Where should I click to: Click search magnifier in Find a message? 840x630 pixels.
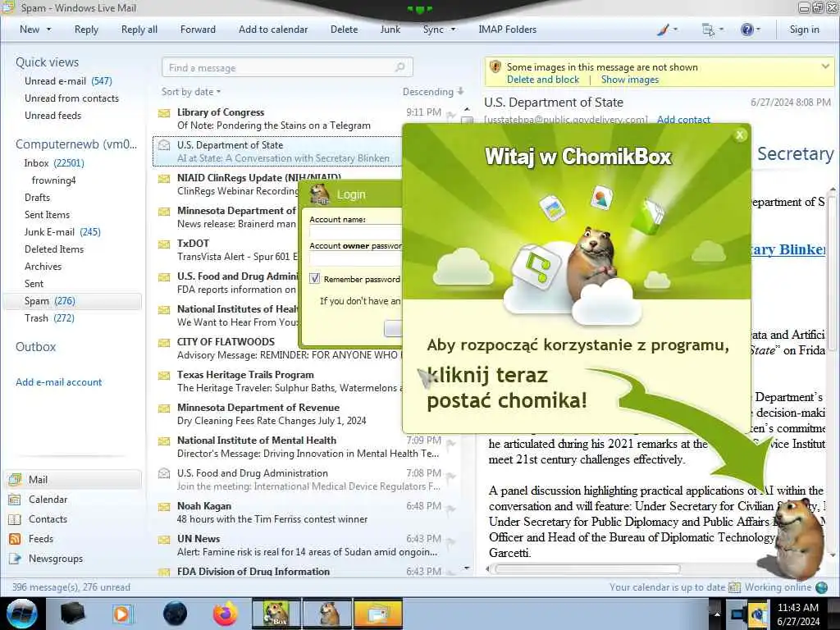(399, 67)
